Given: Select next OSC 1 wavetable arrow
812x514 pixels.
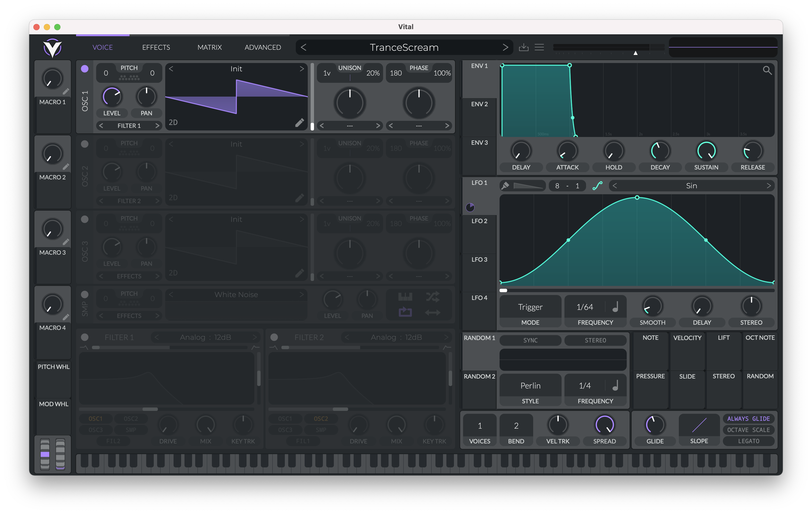Looking at the screenshot, I should (x=302, y=69).
